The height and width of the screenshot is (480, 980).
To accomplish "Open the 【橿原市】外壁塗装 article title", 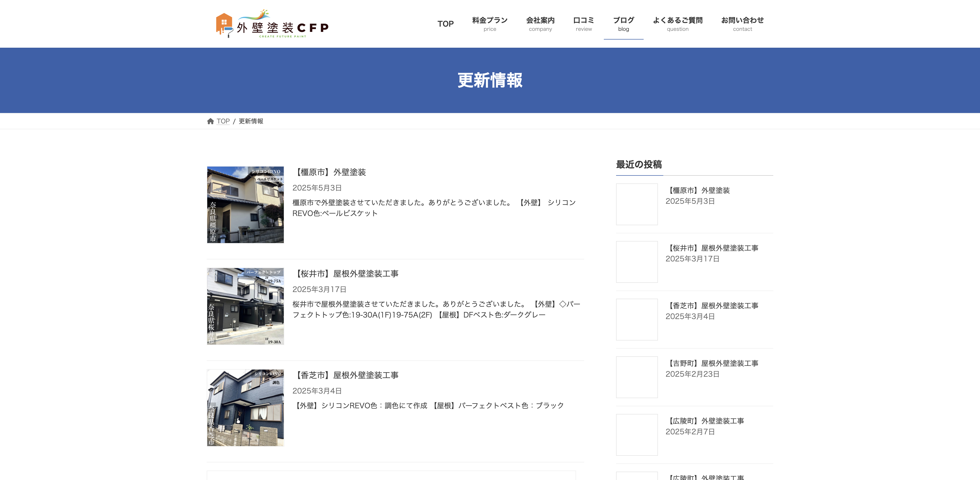I will pos(329,172).
